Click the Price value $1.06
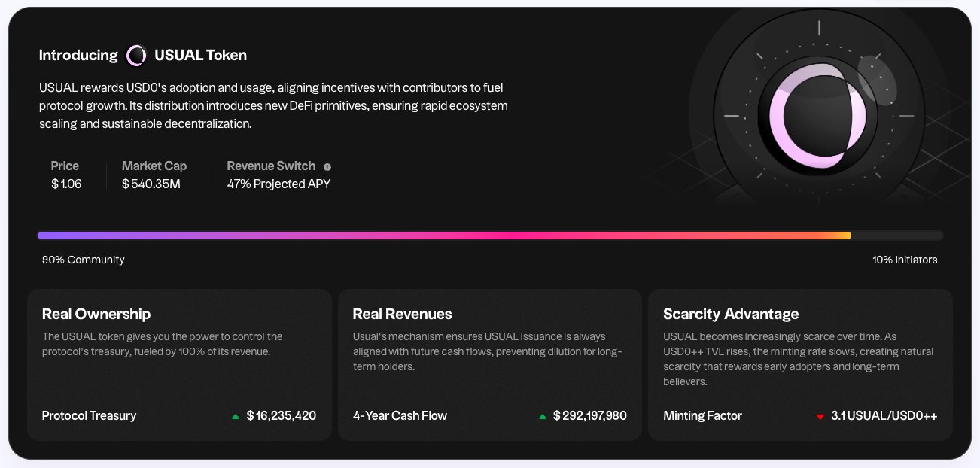Screen dimensions: 980x468 [x=66, y=184]
